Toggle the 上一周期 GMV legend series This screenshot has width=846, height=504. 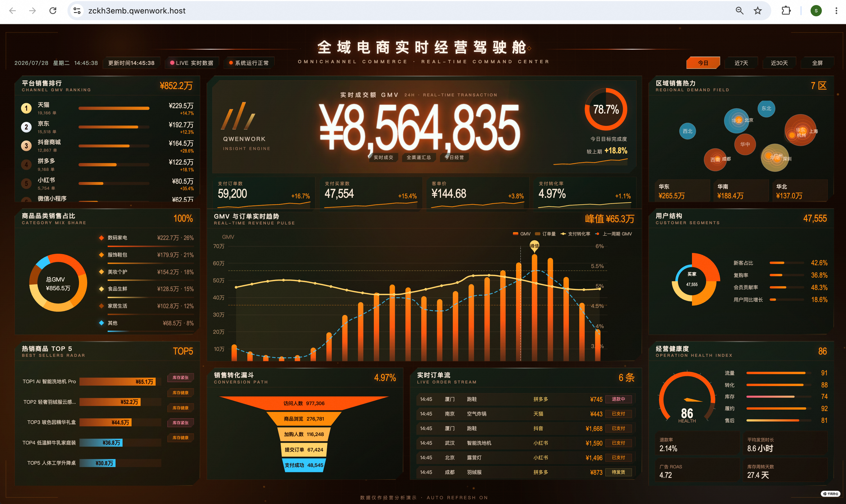pos(613,234)
